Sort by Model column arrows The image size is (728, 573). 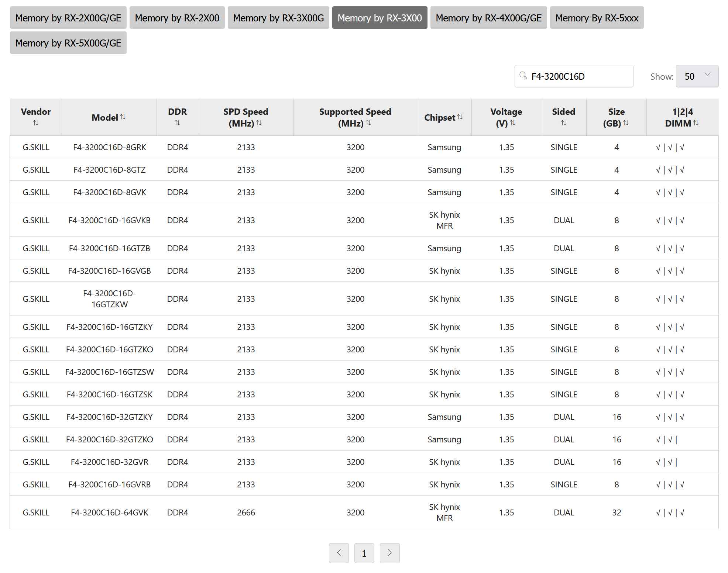coord(123,117)
